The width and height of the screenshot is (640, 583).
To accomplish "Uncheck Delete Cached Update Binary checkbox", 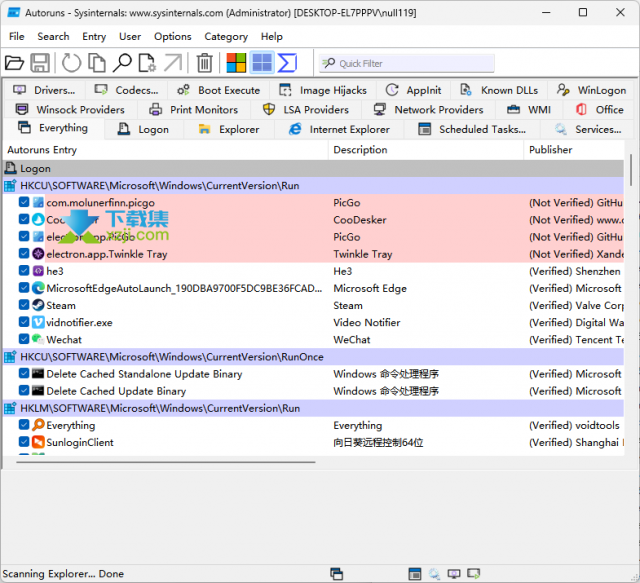I will pyautogui.click(x=24, y=391).
